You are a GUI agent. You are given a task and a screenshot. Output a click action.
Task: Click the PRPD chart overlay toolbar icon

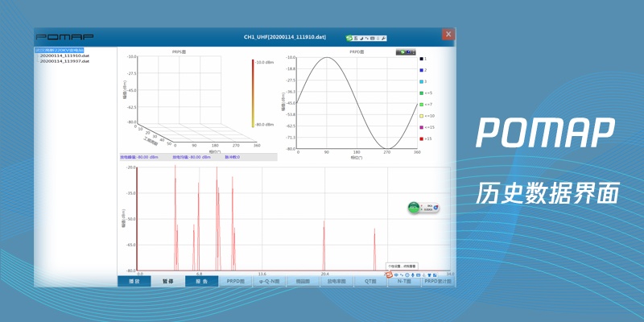point(406,52)
